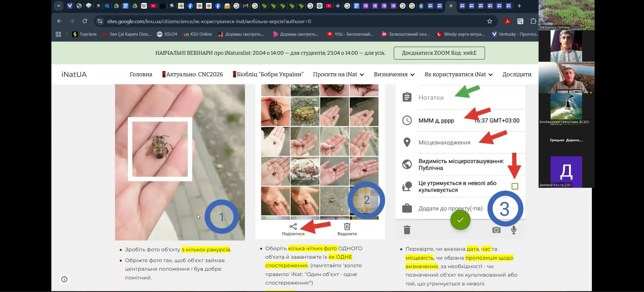Click the trash Delete icon under photo grid
Screen dimensions: 644x292
(347, 227)
